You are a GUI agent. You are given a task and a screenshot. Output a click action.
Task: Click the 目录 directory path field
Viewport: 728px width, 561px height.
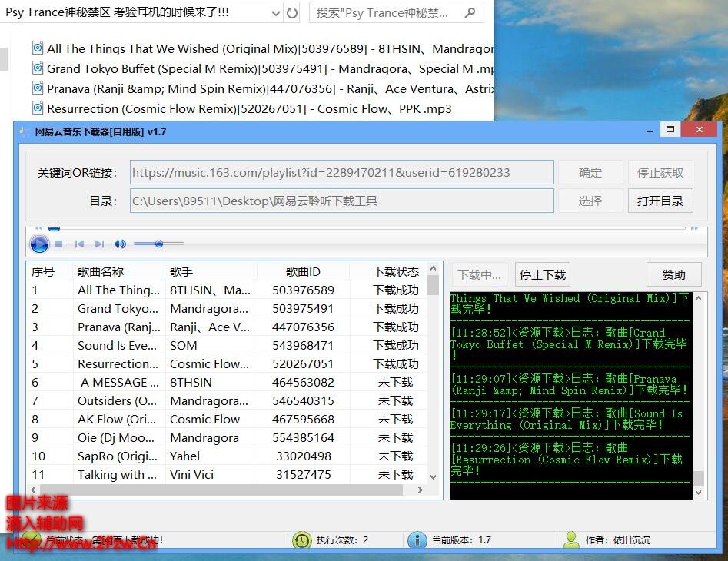point(342,201)
